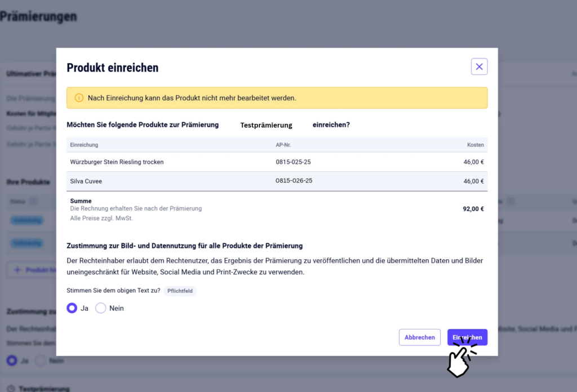This screenshot has height=392, width=577.
Task: Click the Würzburger Stein Riesling trocken entry
Action: (117, 162)
